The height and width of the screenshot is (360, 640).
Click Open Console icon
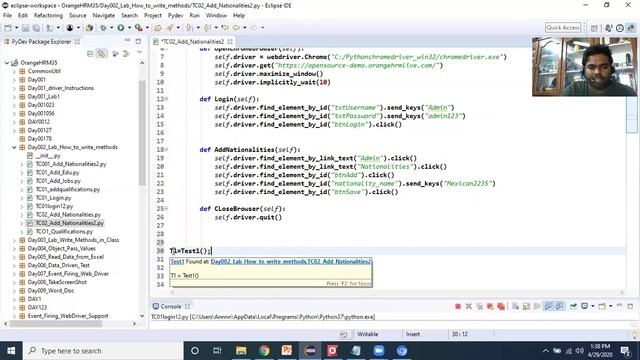[x=602, y=307]
